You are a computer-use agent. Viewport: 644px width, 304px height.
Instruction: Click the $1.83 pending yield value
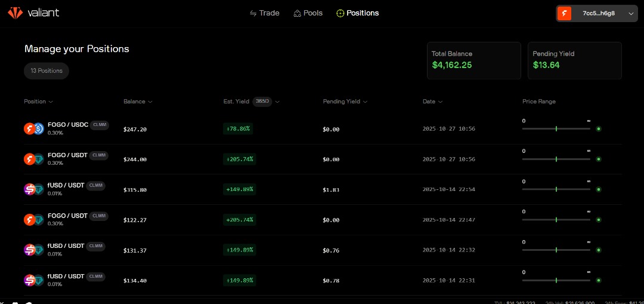click(x=331, y=190)
